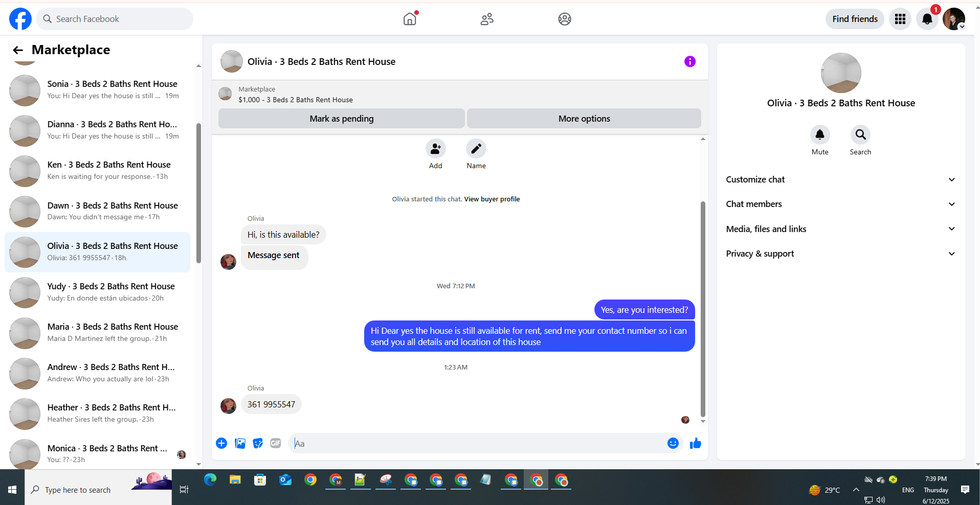Mute the conversation with bell icon
Viewport: 980px width, 505px height.
[820, 134]
